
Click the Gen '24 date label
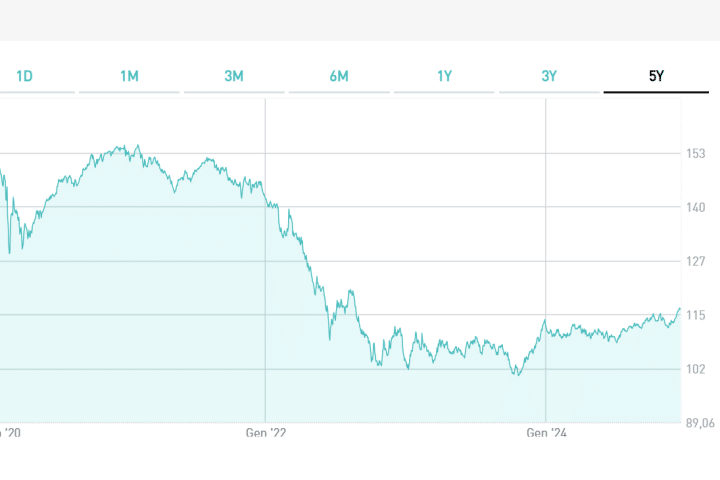pos(546,433)
